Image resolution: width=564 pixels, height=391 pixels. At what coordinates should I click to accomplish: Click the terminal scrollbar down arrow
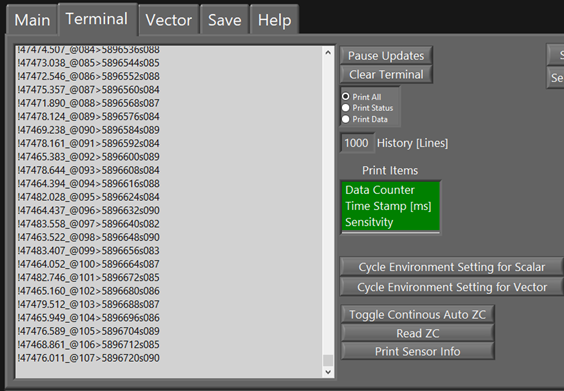(x=328, y=372)
